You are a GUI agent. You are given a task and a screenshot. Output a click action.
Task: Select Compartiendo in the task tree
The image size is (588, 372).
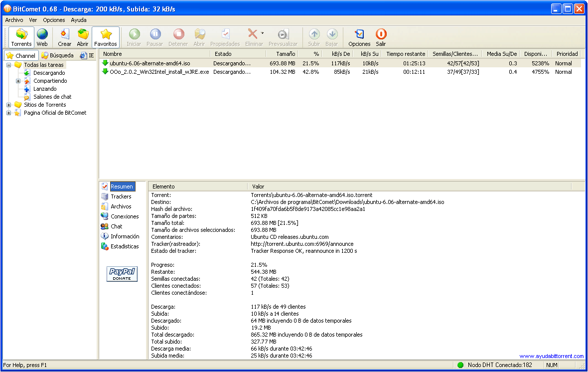click(50, 81)
